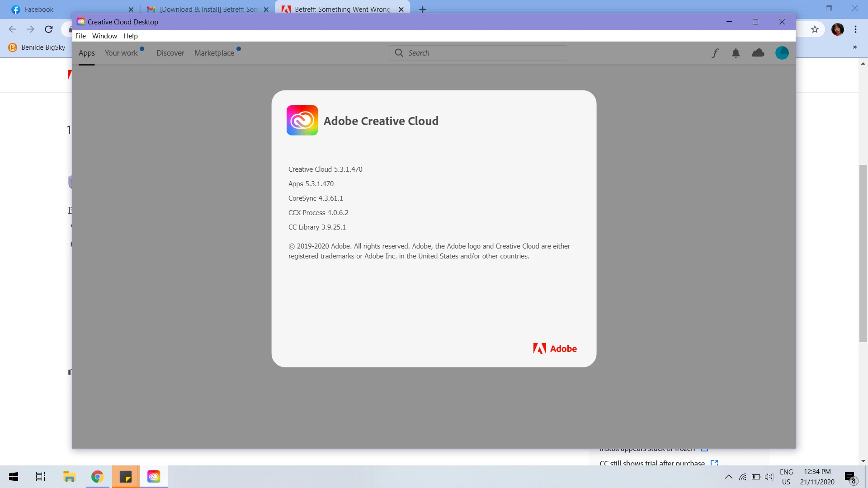This screenshot has height=488, width=868.
Task: Switch to the Your work tab
Action: (121, 53)
